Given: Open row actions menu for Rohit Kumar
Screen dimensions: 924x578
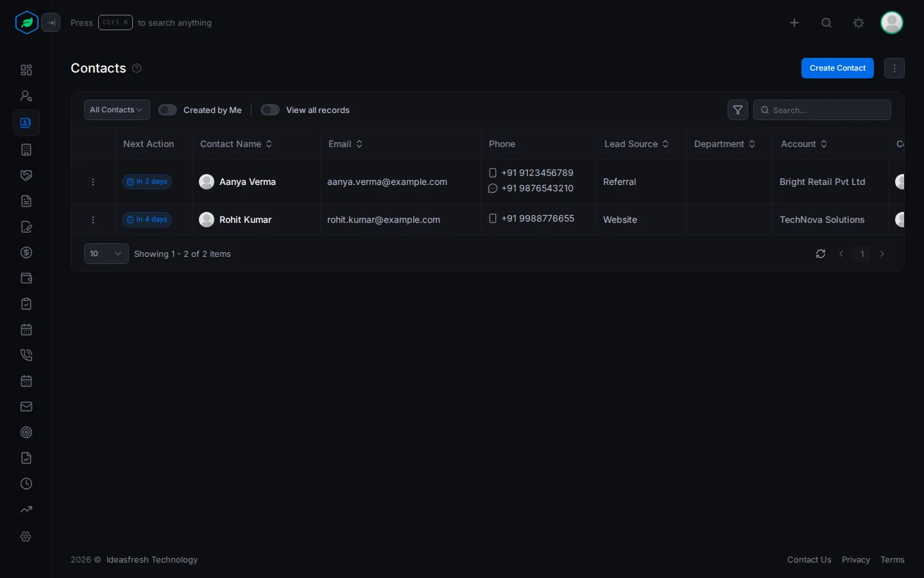Looking at the screenshot, I should 93,220.
